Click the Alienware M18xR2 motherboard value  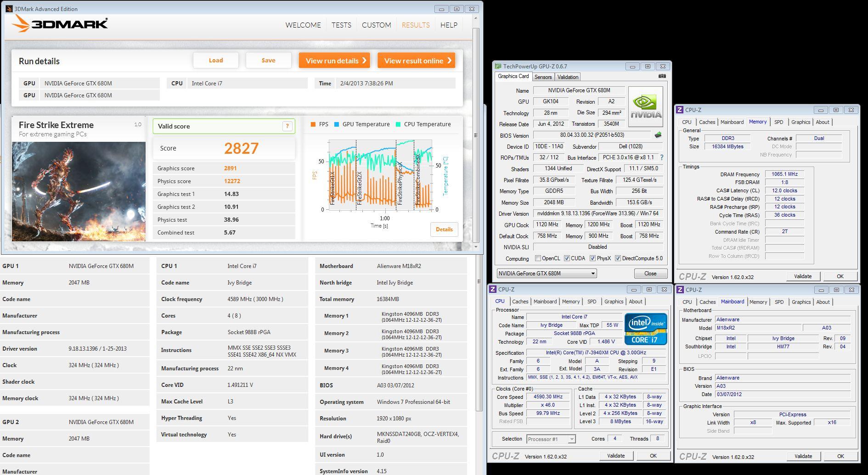click(x=399, y=266)
